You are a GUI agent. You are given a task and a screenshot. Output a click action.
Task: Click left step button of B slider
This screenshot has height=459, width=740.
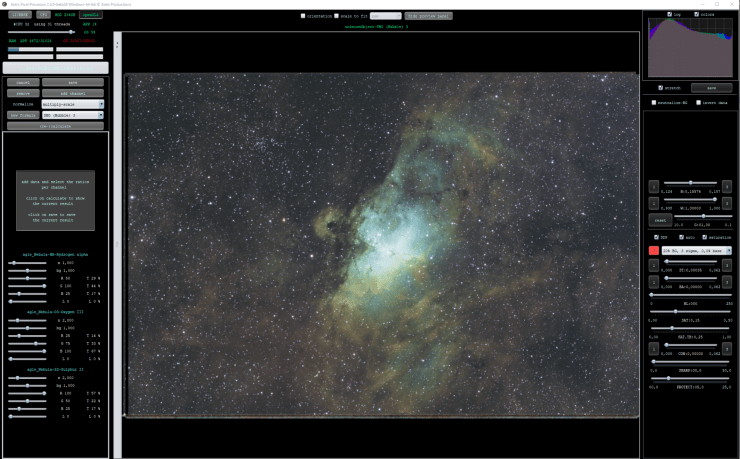(x=654, y=187)
